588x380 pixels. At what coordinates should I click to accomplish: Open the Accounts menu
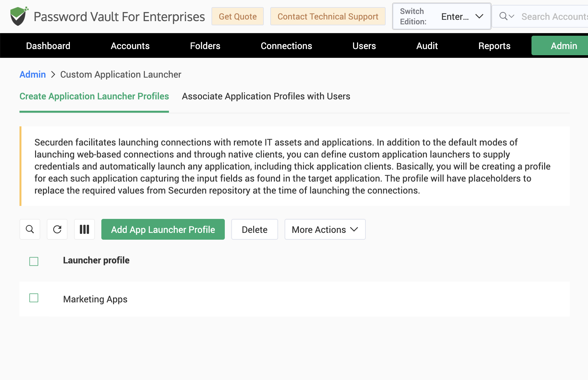pyautogui.click(x=130, y=46)
